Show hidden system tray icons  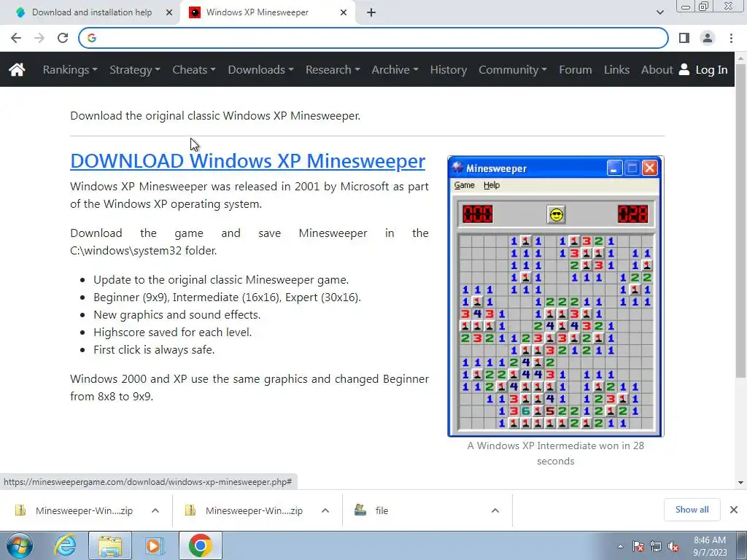620,546
